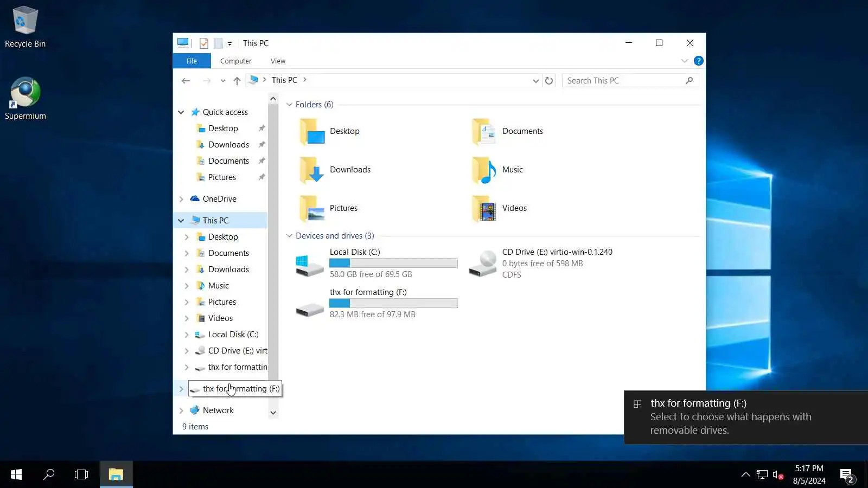The width and height of the screenshot is (868, 488).
Task: Select CD Drive (E:) virtio-win in Devices and drives
Action: 540,263
